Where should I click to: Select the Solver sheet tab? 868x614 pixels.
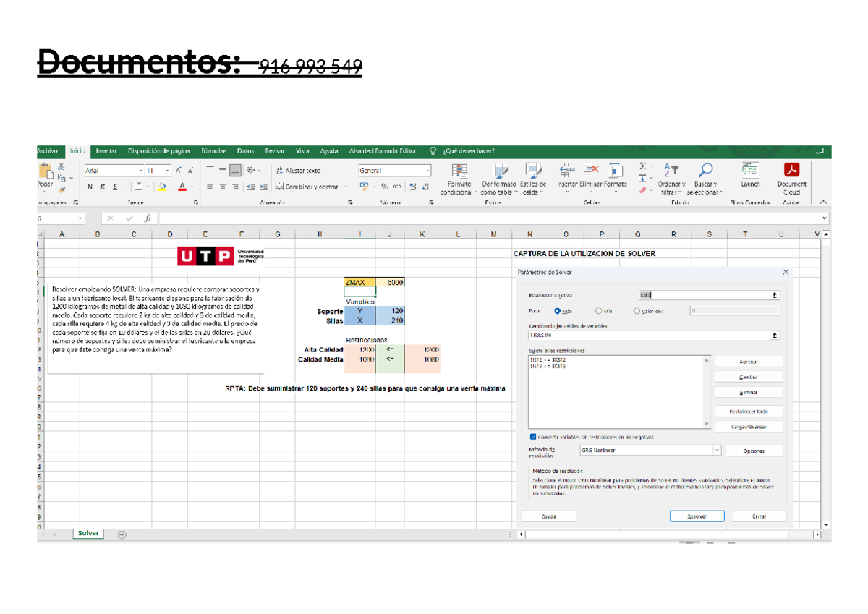(87, 533)
